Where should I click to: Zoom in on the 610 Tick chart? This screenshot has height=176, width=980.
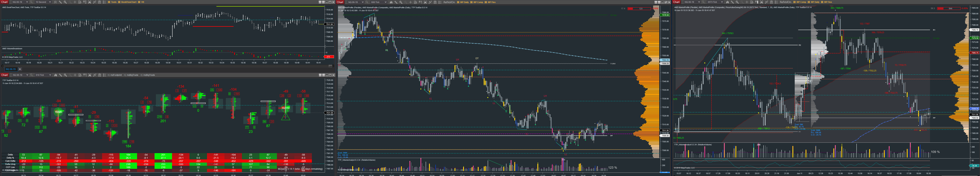(x=65, y=75)
